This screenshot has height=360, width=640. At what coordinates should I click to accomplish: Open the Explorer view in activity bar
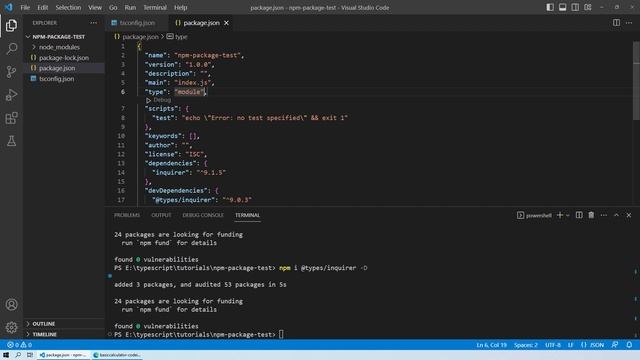[x=11, y=25]
